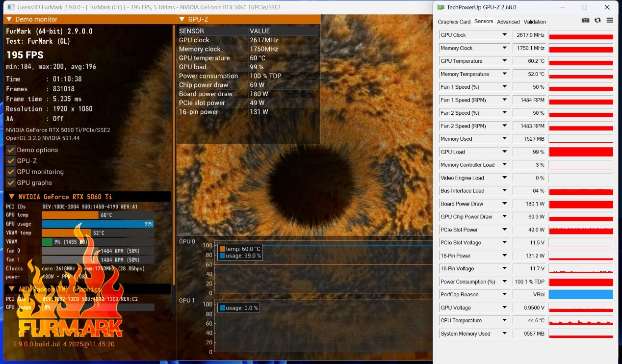The width and height of the screenshot is (622, 364).
Task: Open the GPU Clock sensor dropdown
Action: pyautogui.click(x=504, y=35)
